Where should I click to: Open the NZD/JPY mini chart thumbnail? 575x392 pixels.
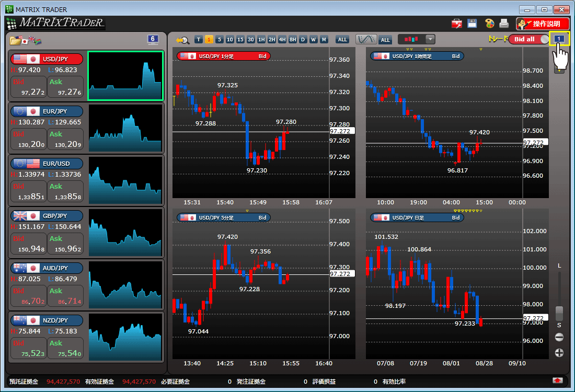point(125,337)
